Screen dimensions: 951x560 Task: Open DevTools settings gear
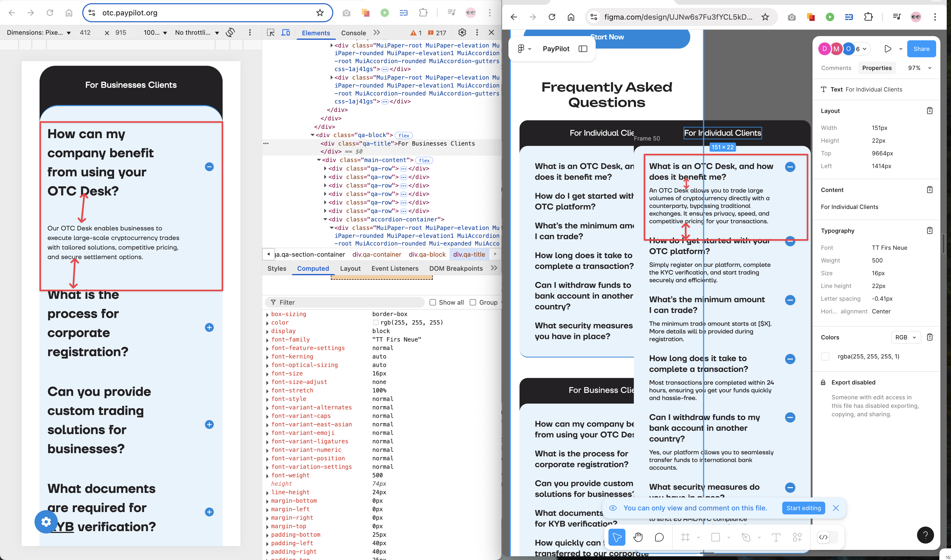point(462,32)
